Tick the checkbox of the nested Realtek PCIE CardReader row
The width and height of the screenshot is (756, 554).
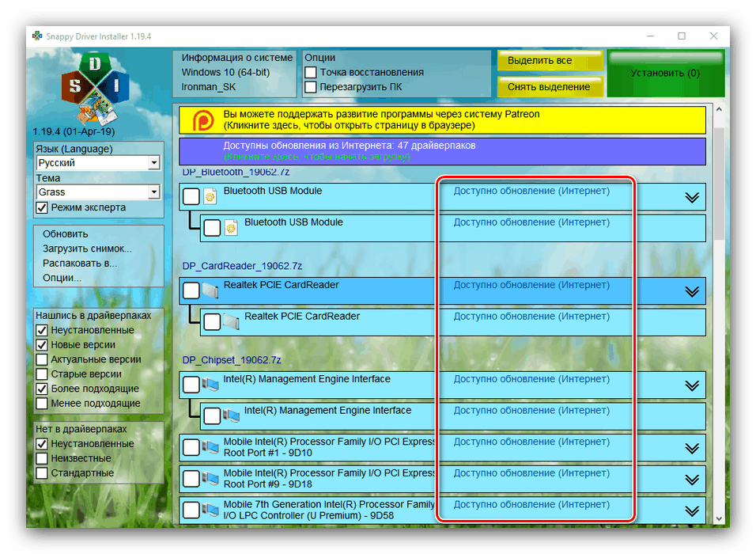[x=212, y=322]
